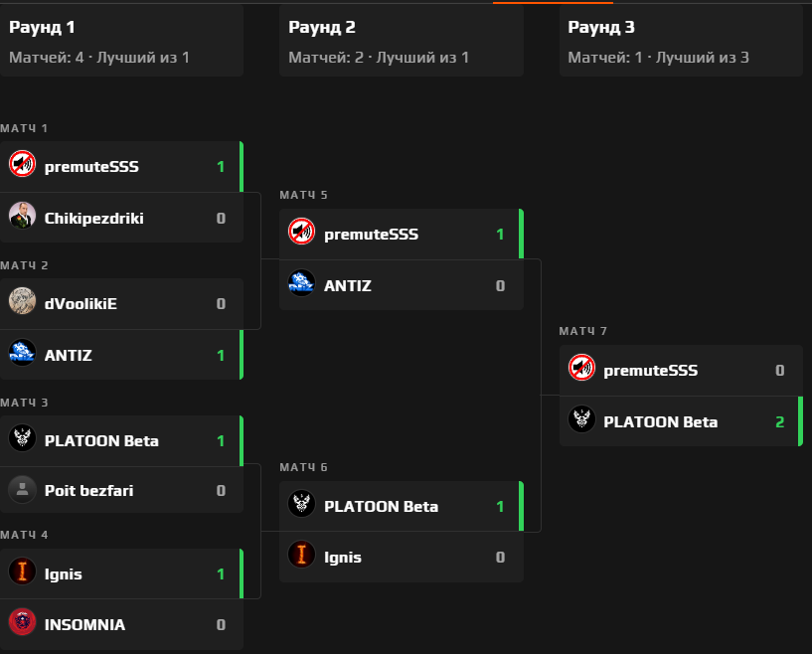Click PLATOON Beta's final score of 2
812x654 pixels.
click(779, 421)
